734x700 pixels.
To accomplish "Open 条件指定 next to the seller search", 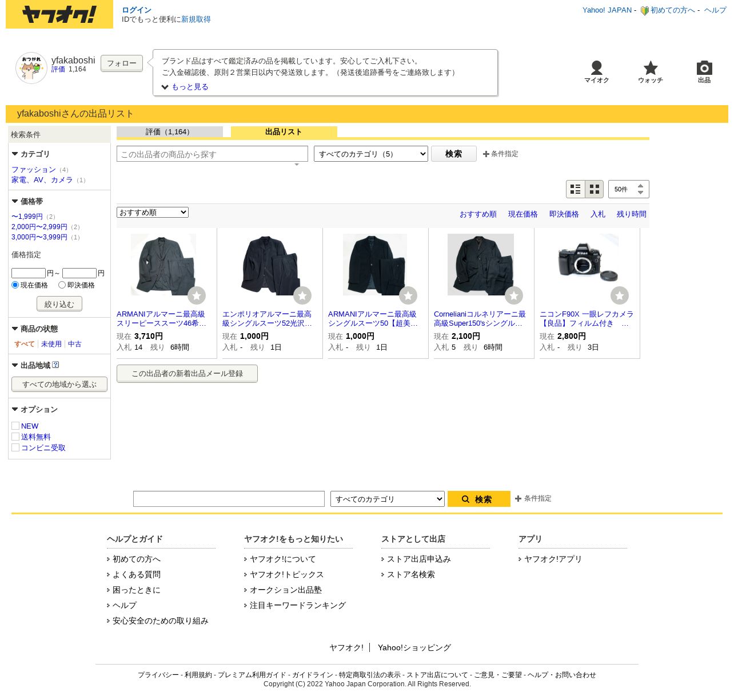I will (501, 154).
